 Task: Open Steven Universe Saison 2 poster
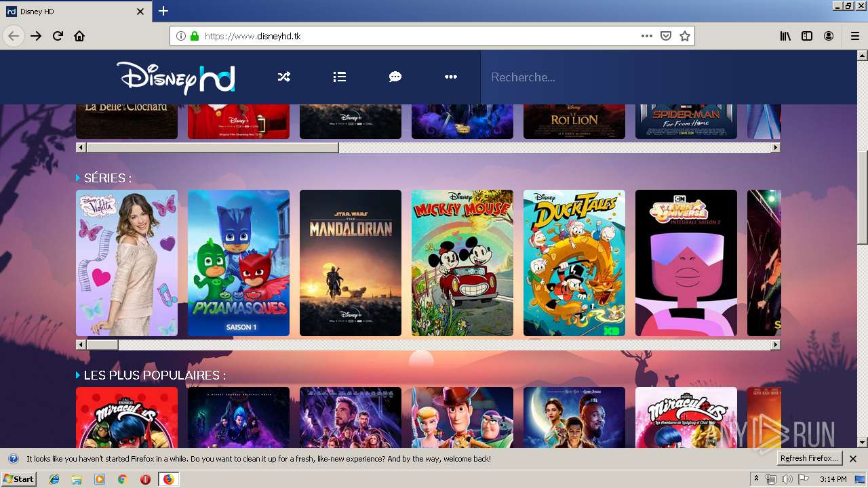click(x=686, y=263)
